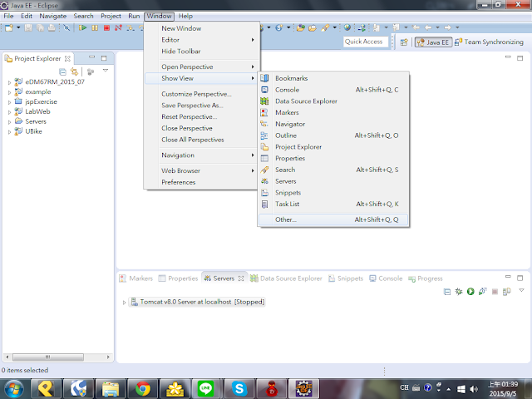Click Preferences in the Window menu

tap(201, 182)
